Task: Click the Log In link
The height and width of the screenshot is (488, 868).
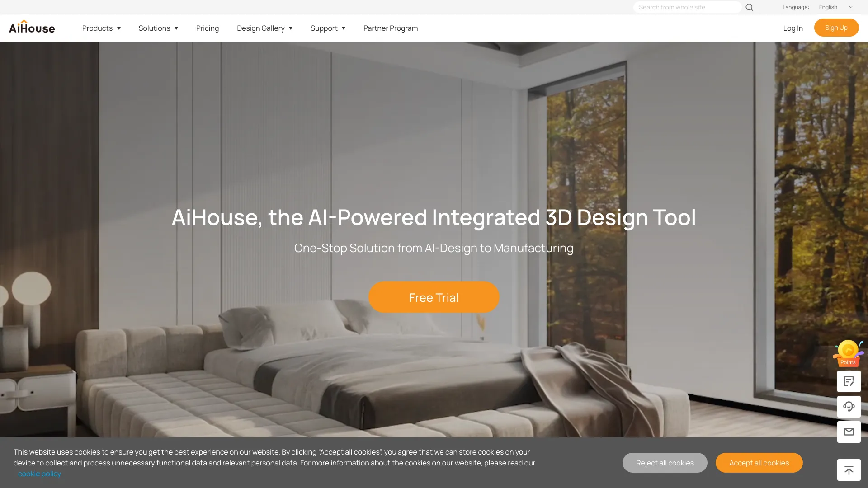Action: point(793,28)
